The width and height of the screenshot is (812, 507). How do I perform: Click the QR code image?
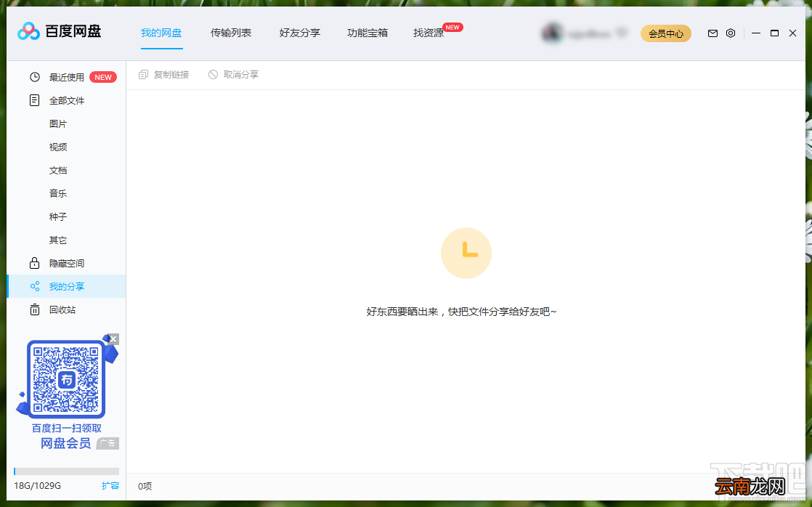click(x=66, y=380)
